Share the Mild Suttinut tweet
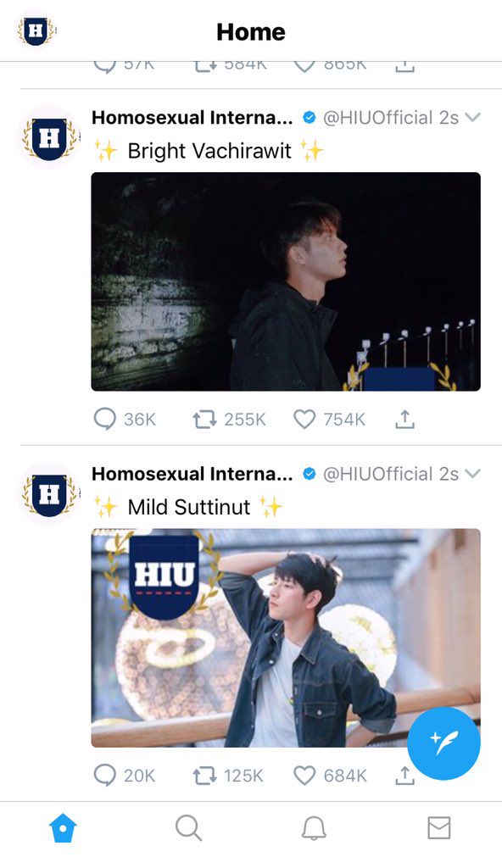The height and width of the screenshot is (868, 502). tap(405, 776)
